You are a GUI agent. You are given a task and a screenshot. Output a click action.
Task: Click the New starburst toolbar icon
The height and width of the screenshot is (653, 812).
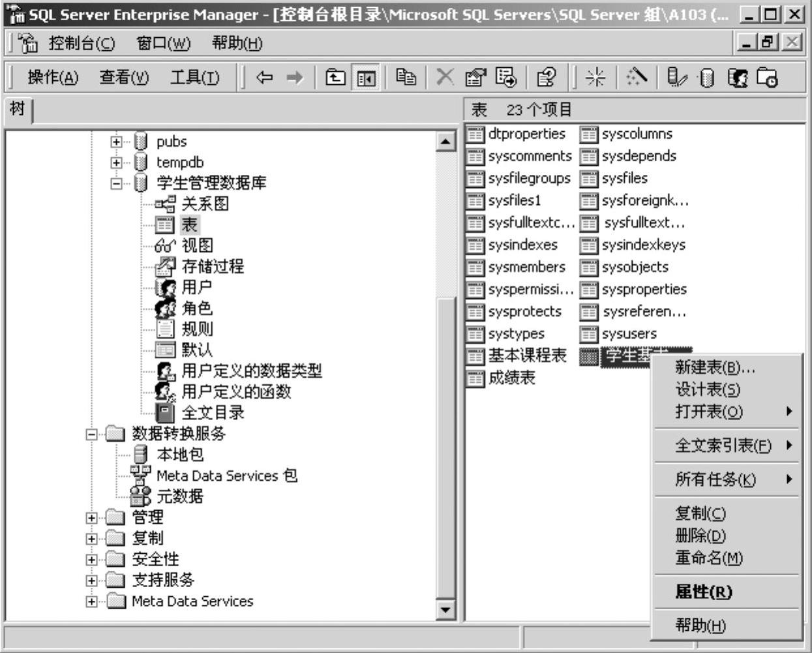click(594, 78)
